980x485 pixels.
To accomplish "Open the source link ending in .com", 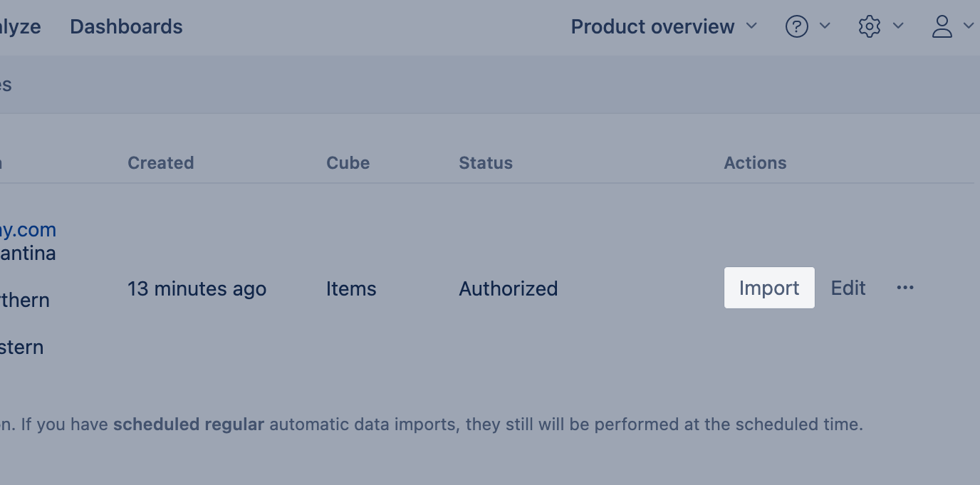I will coord(28,230).
